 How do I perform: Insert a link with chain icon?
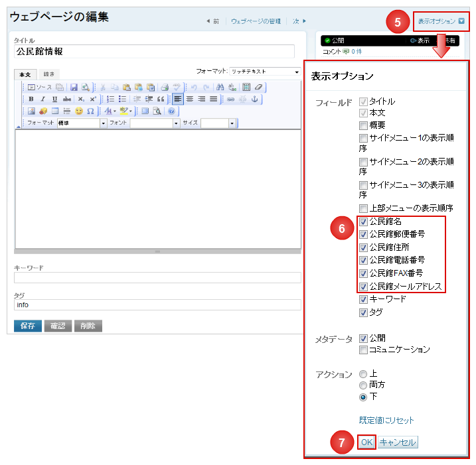tap(231, 100)
